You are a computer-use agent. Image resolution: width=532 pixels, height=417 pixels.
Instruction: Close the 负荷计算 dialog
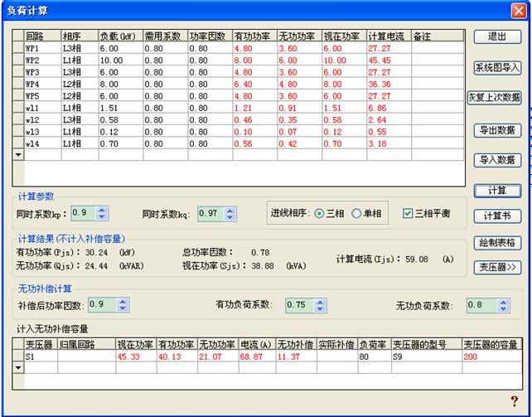(x=519, y=11)
